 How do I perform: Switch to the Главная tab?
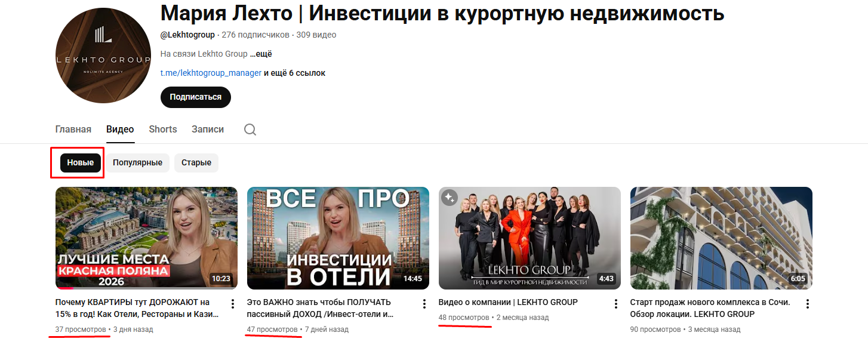tap(73, 130)
